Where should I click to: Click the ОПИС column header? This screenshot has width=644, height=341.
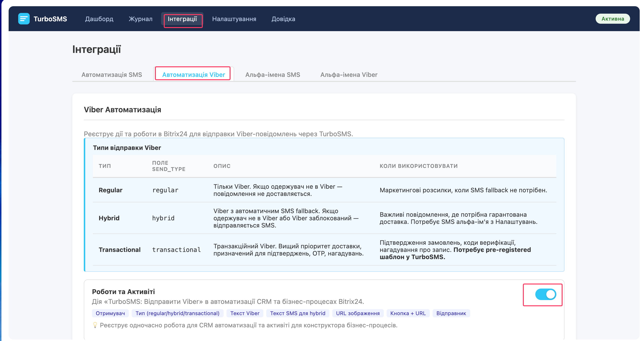tap(222, 166)
